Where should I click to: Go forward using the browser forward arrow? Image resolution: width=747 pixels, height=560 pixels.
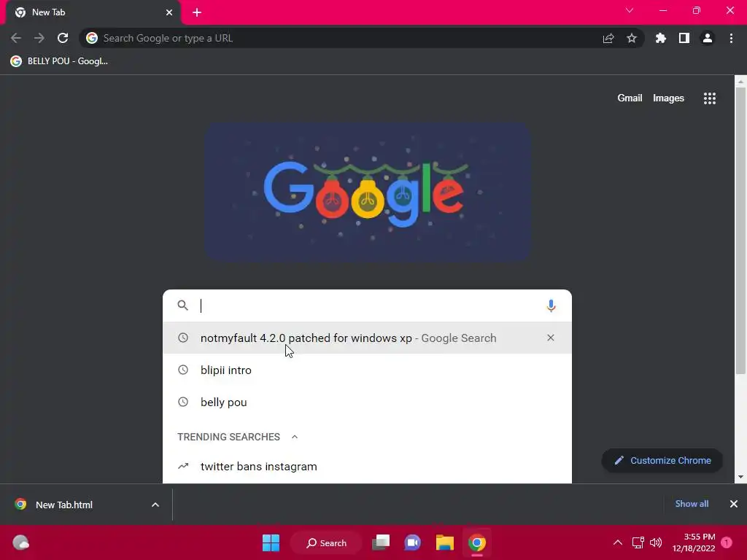[x=39, y=38]
